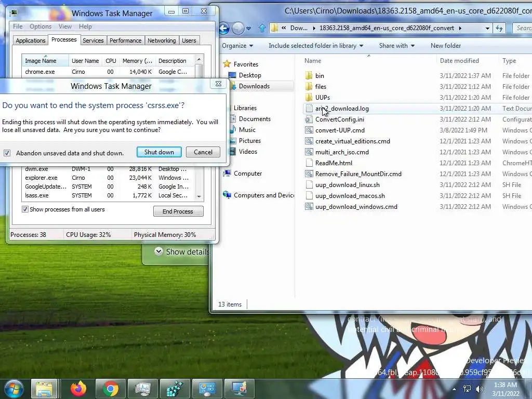Click Cancel in csrss.exe dialog
The image size is (532, 399).
click(203, 152)
